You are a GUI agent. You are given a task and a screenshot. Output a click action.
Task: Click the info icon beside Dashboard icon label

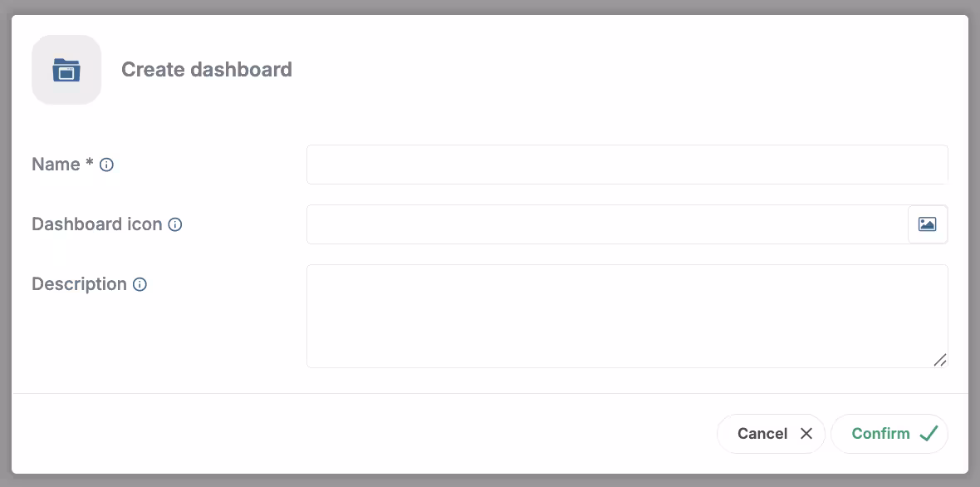(174, 224)
